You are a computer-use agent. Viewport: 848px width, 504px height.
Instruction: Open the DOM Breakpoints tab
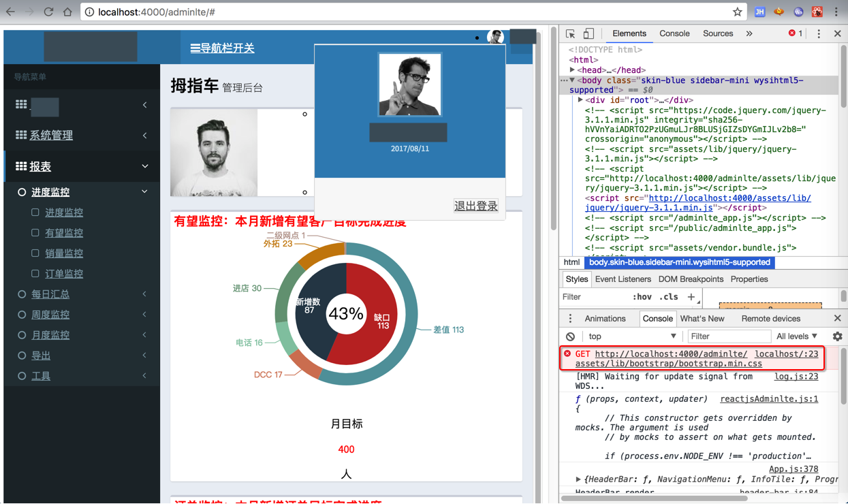click(691, 279)
